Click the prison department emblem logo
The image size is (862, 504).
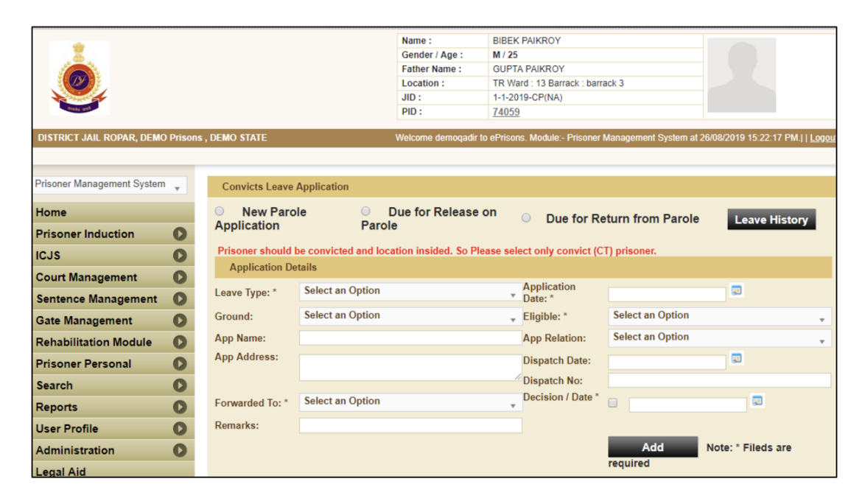pos(79,77)
